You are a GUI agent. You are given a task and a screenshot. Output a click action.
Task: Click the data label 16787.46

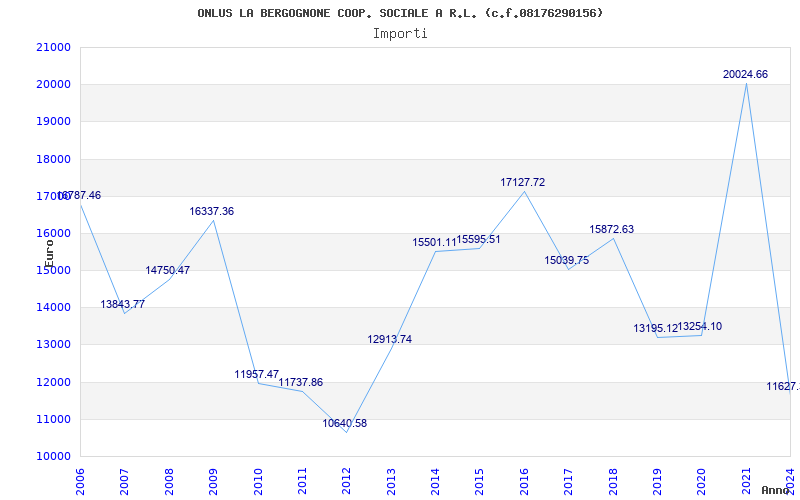(x=79, y=195)
